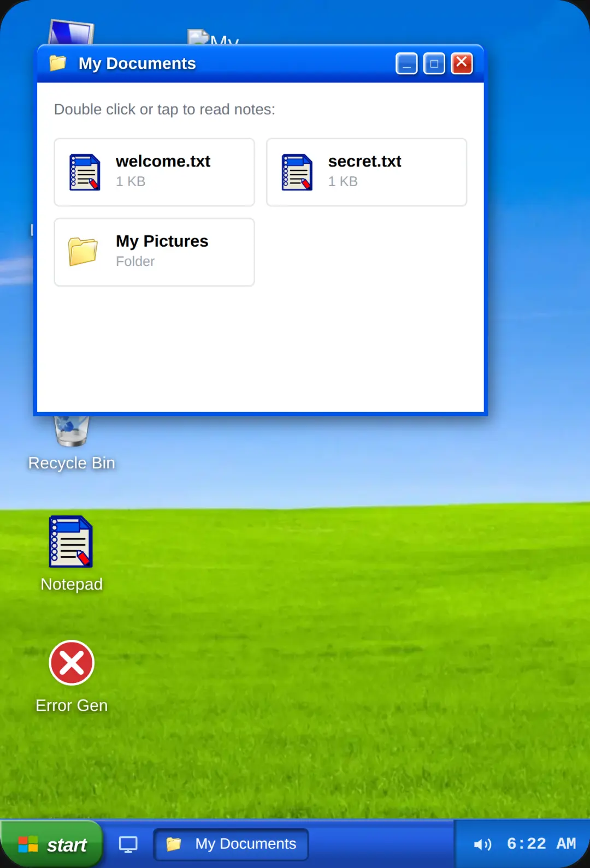Open the secret.txt note icon
This screenshot has width=590, height=868.
click(x=297, y=172)
